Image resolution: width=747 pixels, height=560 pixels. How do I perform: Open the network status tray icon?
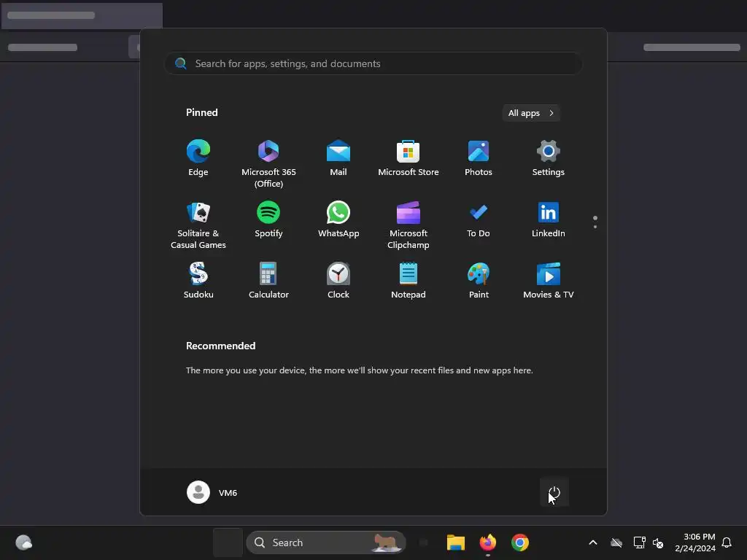coord(639,542)
